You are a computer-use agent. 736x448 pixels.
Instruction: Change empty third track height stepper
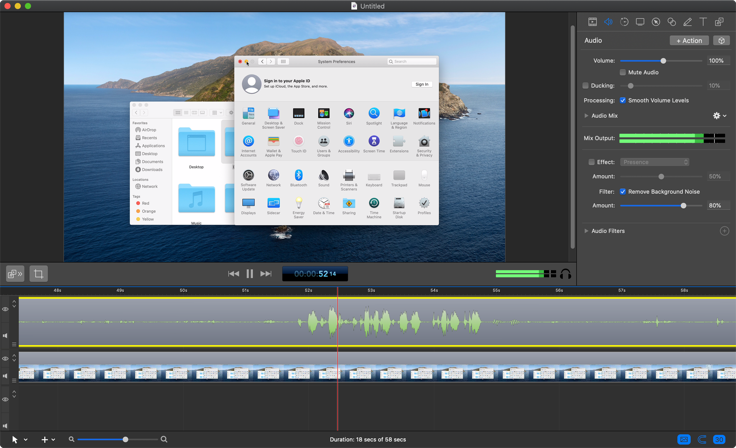coord(14,394)
